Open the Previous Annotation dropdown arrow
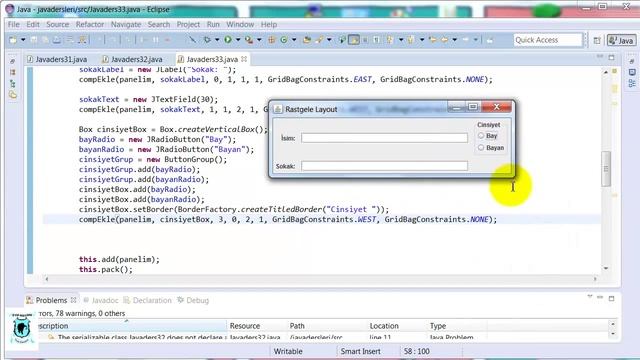Viewport: 640px width, 360px height. [x=422, y=40]
